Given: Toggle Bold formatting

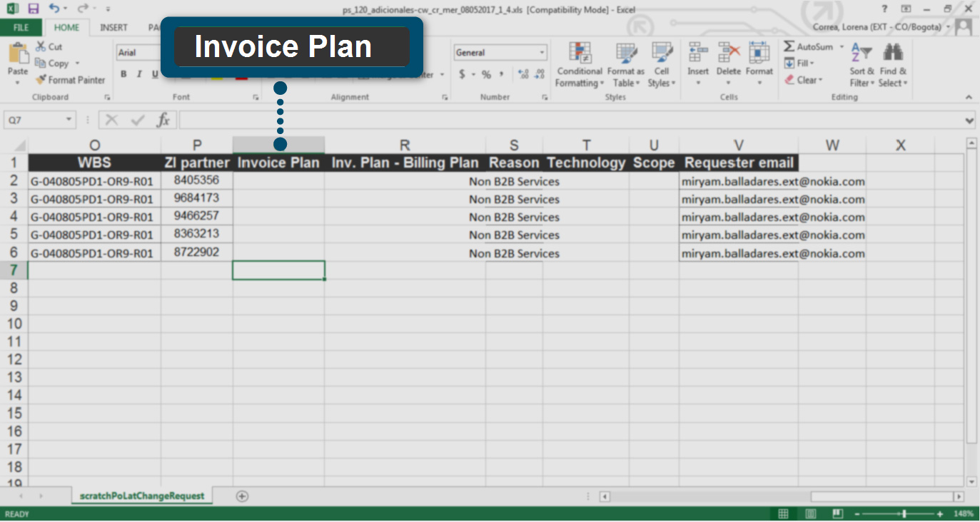Looking at the screenshot, I should [123, 74].
